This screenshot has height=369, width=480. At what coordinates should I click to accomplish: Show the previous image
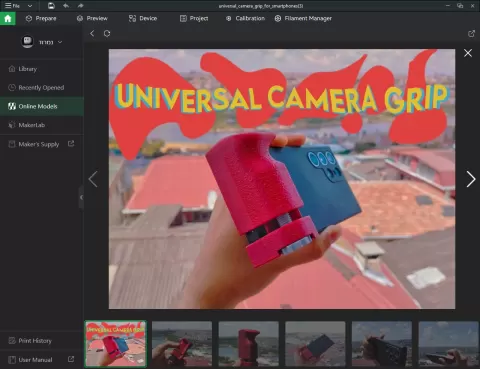pos(93,179)
